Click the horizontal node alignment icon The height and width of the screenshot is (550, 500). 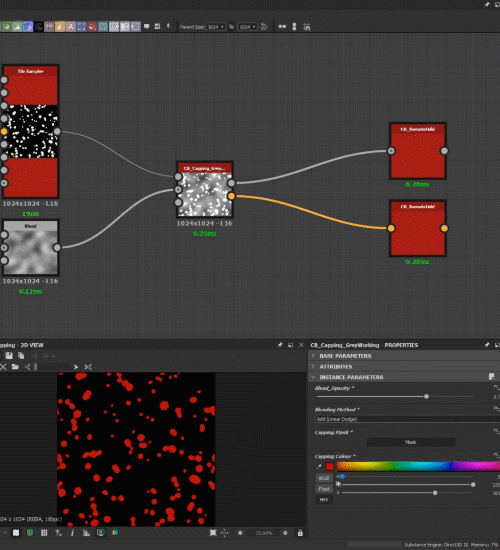coord(282,26)
